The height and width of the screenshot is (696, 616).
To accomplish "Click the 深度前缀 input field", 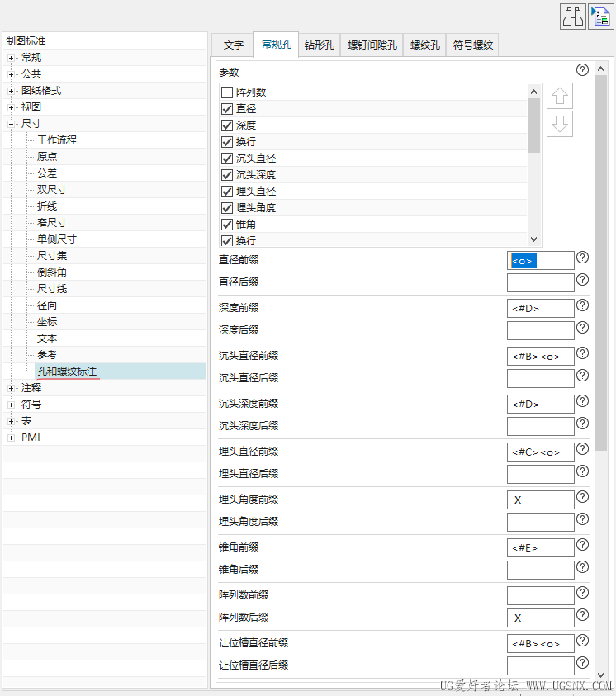I will 541,308.
